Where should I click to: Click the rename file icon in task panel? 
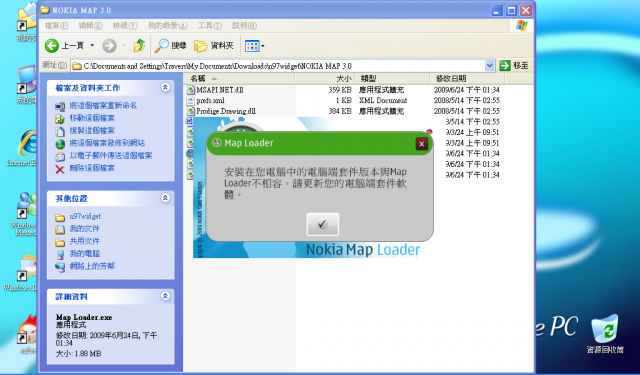click(60, 107)
